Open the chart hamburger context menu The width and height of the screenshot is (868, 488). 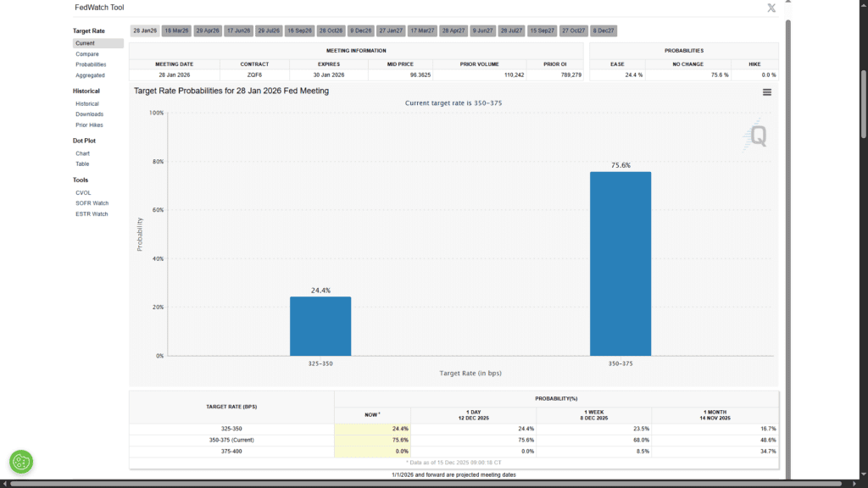[x=766, y=92]
